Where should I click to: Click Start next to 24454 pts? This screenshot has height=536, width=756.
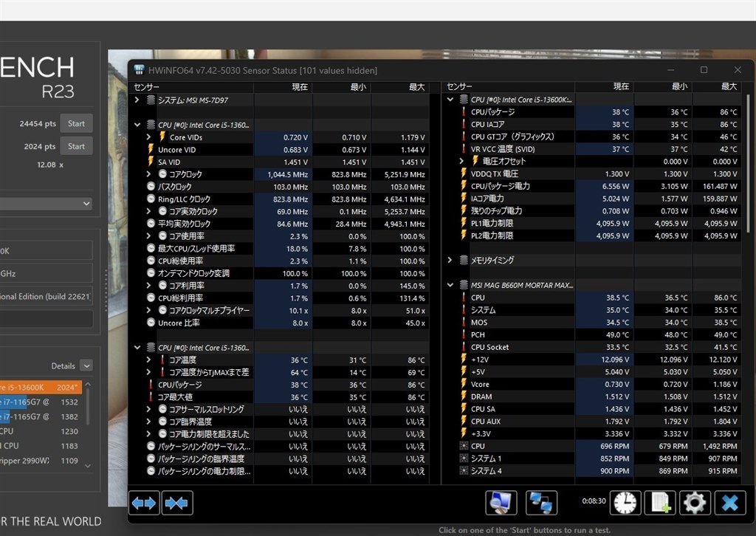[76, 123]
